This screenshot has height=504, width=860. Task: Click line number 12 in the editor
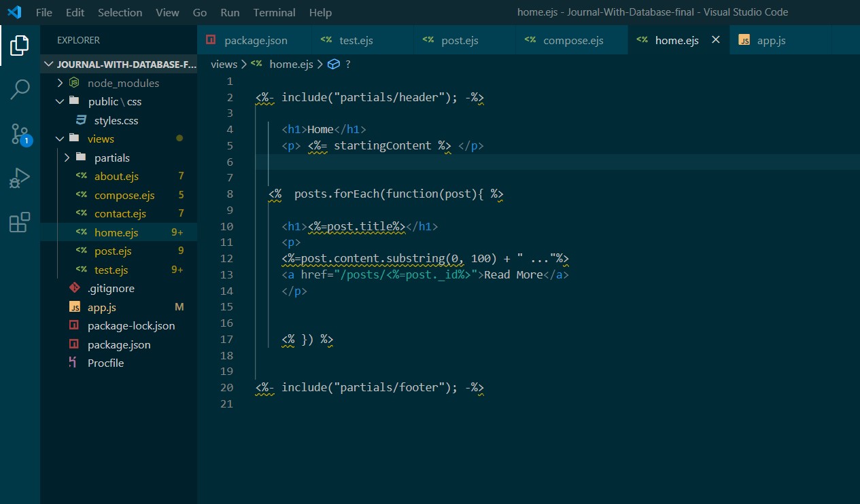(x=226, y=258)
